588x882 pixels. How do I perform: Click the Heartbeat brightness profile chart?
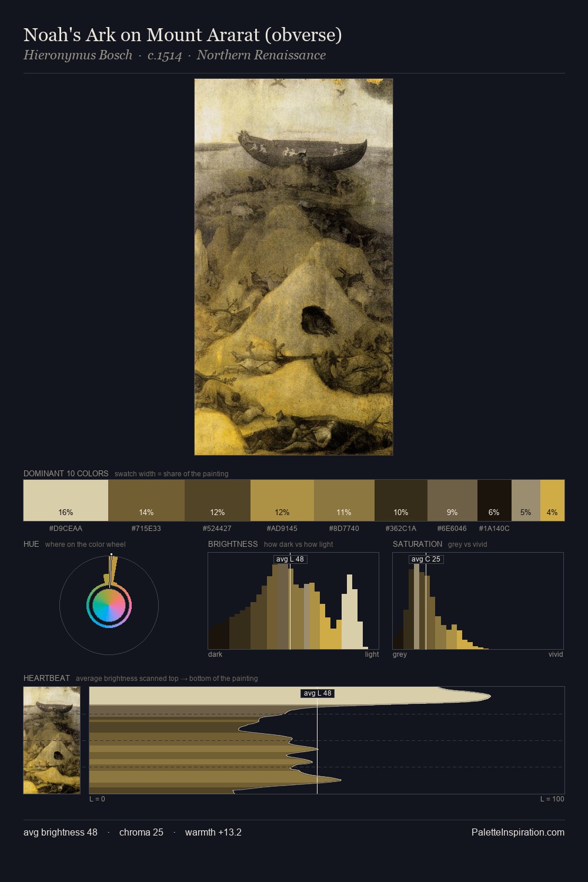(327, 740)
